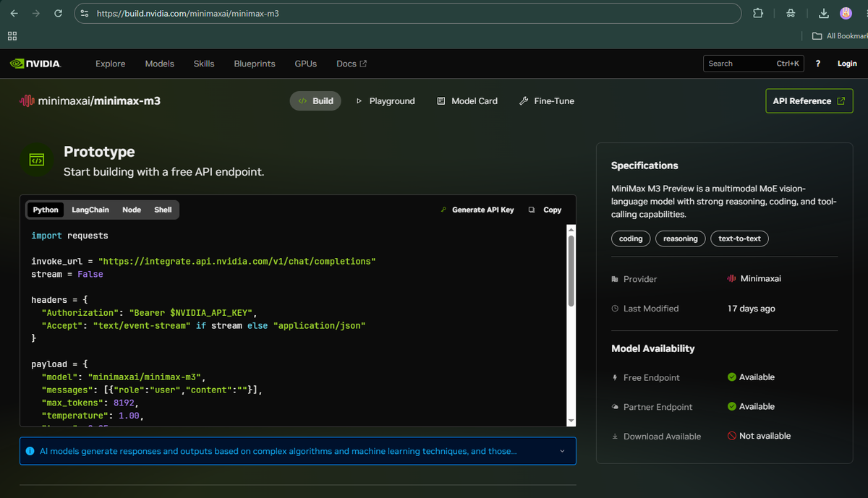Open the apps grid icon in bookmarks bar
This screenshot has height=498, width=868.
pos(12,35)
